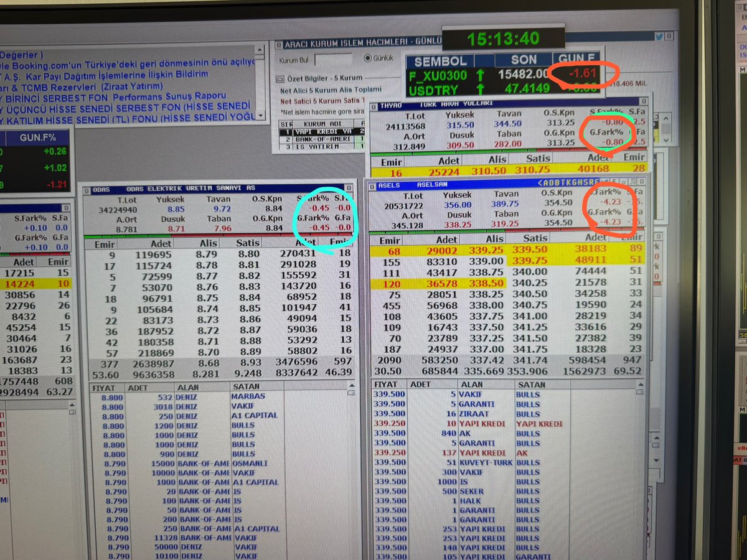Image resolution: width=747 pixels, height=560 pixels.
Task: Click ASELS ask quantity 74444
Action: [x=592, y=272]
